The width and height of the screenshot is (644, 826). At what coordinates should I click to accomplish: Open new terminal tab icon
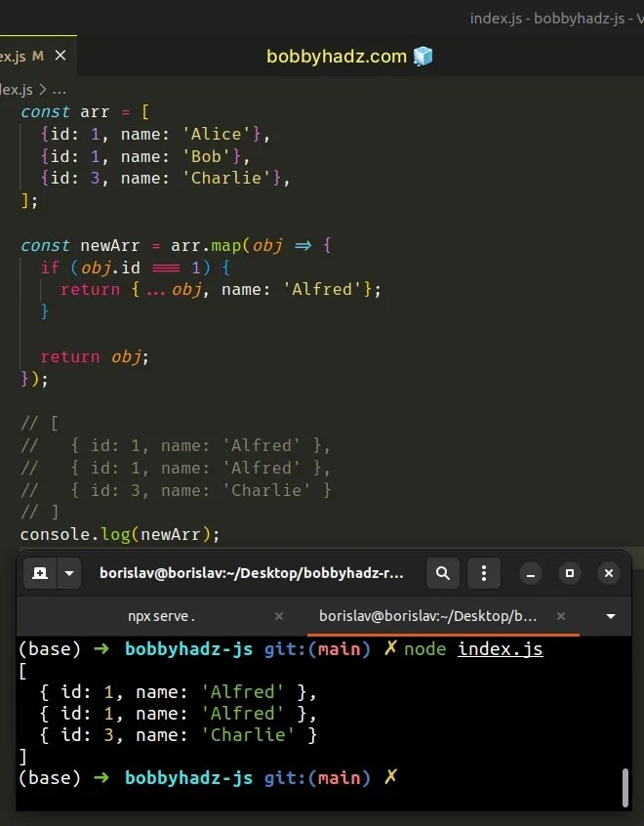click(40, 572)
